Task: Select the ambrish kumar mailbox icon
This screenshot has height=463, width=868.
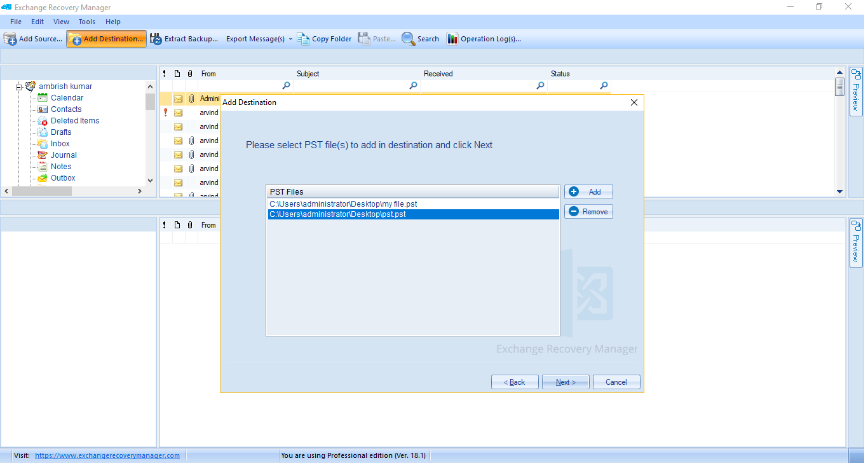Action: coord(31,86)
